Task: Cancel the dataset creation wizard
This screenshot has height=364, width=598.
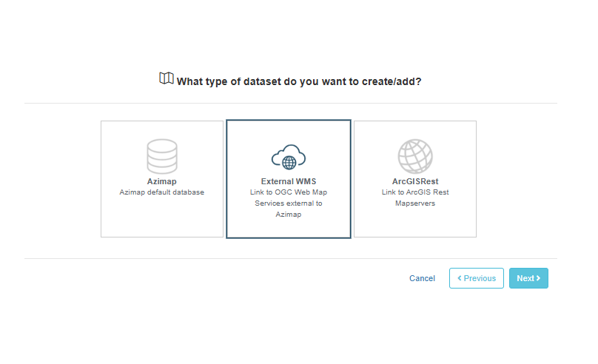Action: 422,278
